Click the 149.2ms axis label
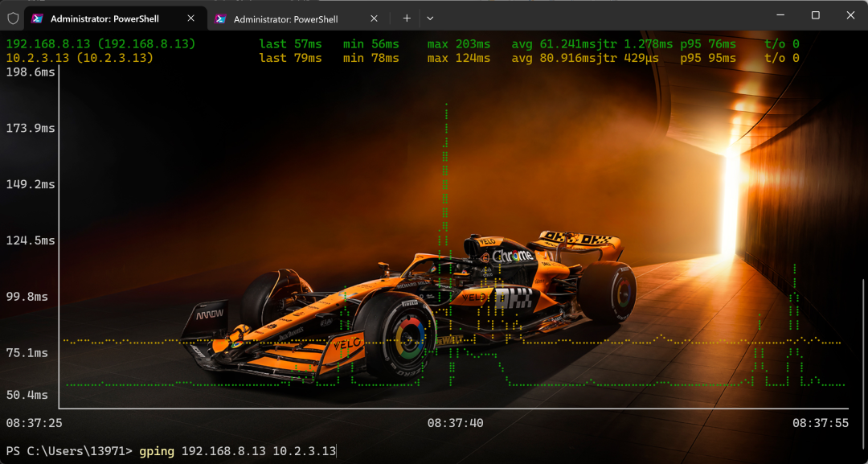Screen dimensions: 868x464 [x=31, y=184]
